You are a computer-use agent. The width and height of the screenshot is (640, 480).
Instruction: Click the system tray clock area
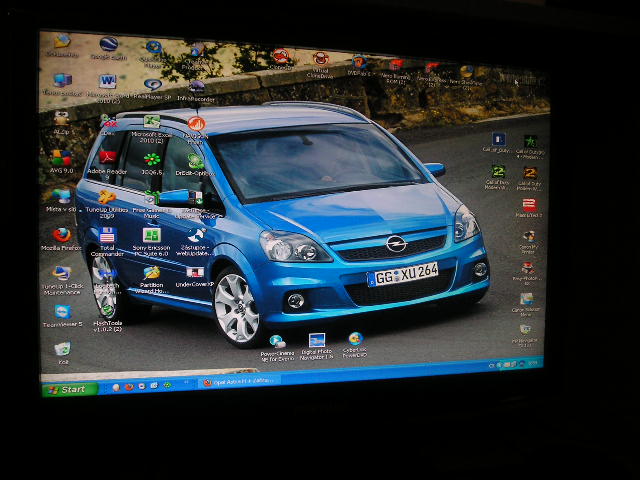532,362
